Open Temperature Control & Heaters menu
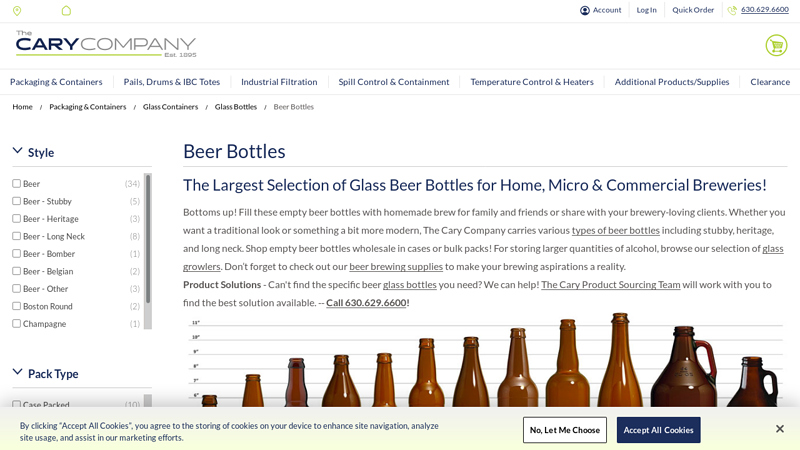Viewport: 800px width, 450px height. coord(532,82)
